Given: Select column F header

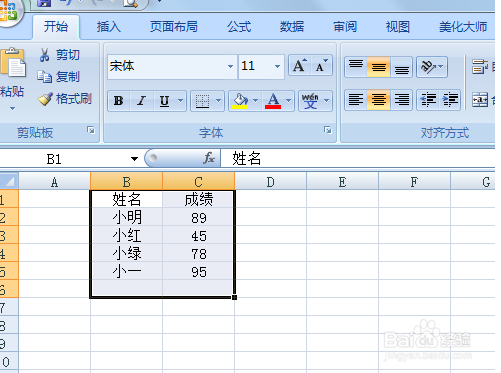Looking at the screenshot, I should point(414,182).
